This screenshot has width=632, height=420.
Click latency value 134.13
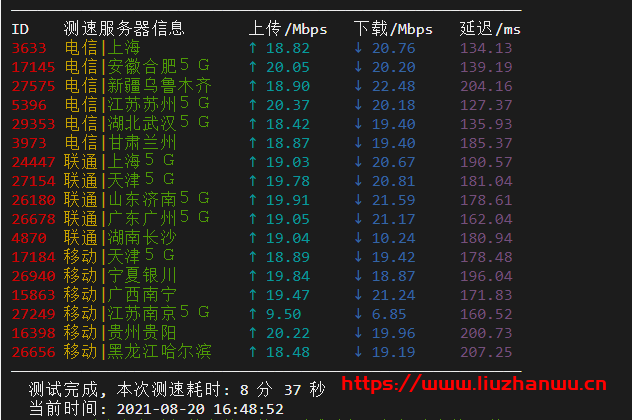pyautogui.click(x=486, y=48)
